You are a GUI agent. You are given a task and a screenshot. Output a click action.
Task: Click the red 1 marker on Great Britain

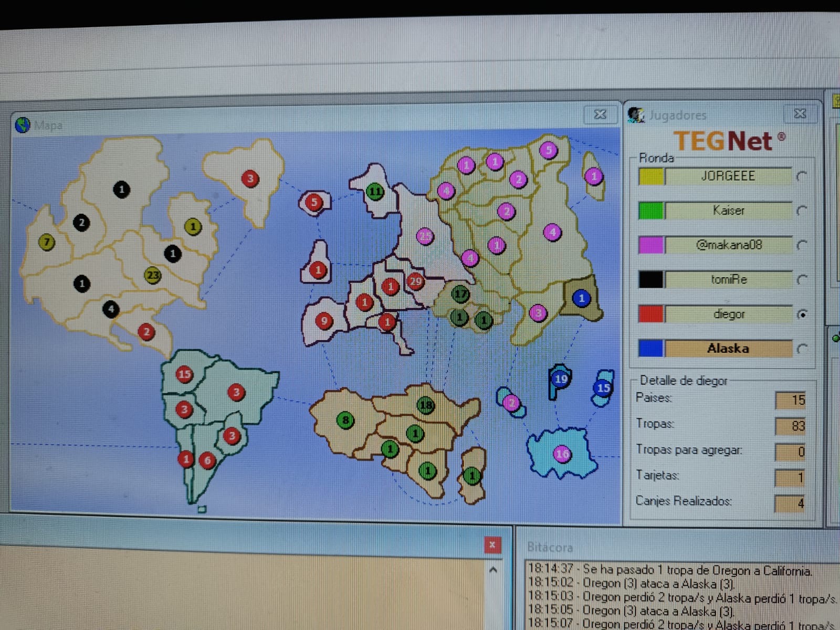click(318, 270)
